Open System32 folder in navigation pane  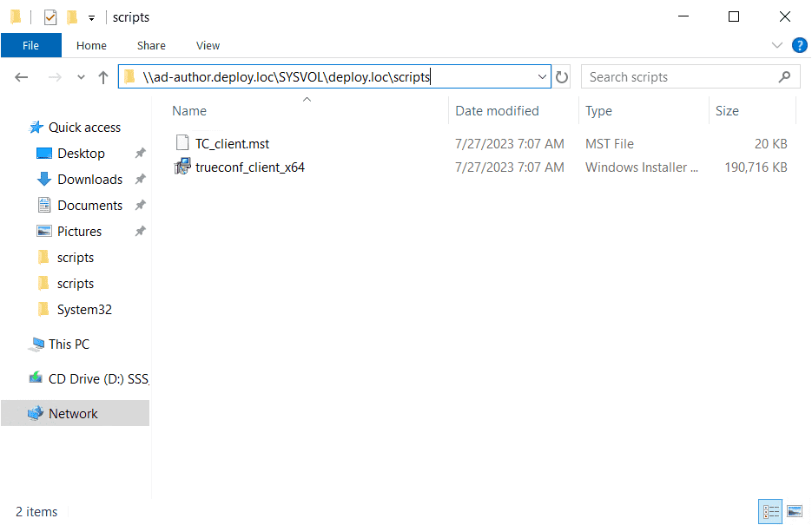click(x=84, y=309)
